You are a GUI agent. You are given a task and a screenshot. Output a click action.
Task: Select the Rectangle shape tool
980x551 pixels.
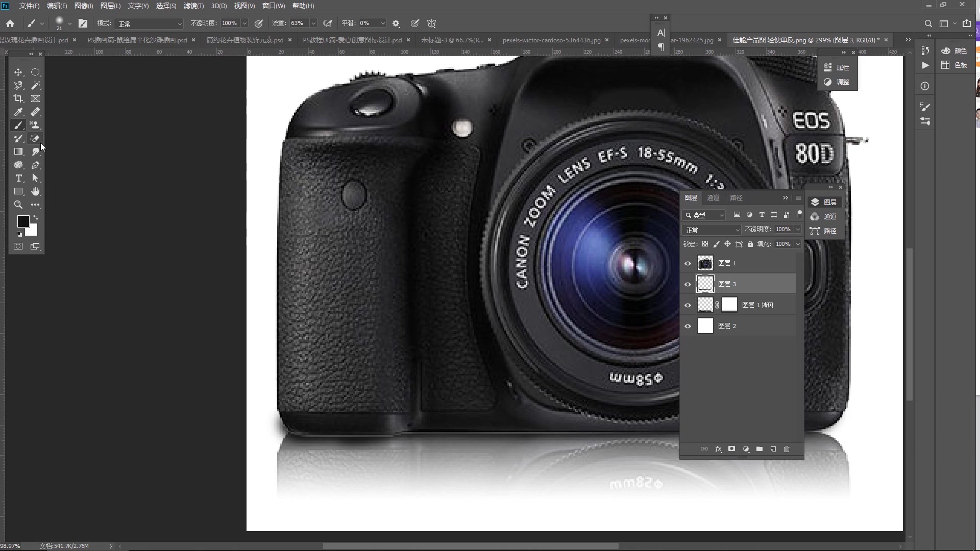[18, 192]
